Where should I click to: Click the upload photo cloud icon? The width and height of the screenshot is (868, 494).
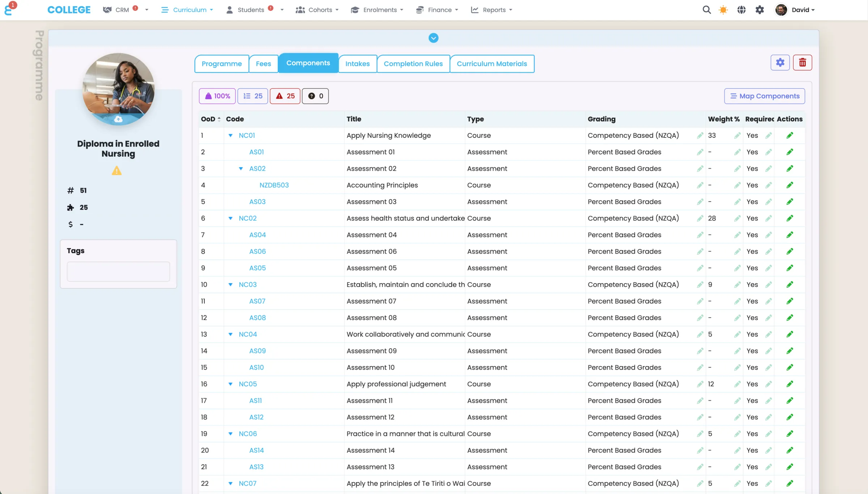coord(118,119)
